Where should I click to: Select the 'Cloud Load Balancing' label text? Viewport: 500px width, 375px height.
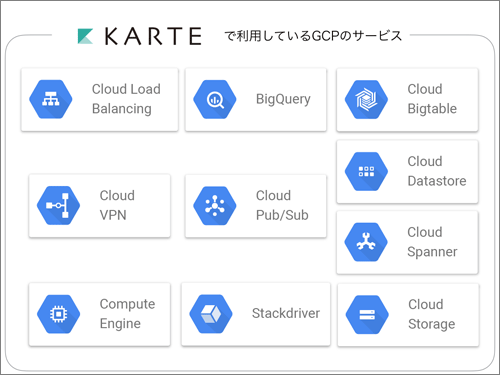click(x=126, y=99)
